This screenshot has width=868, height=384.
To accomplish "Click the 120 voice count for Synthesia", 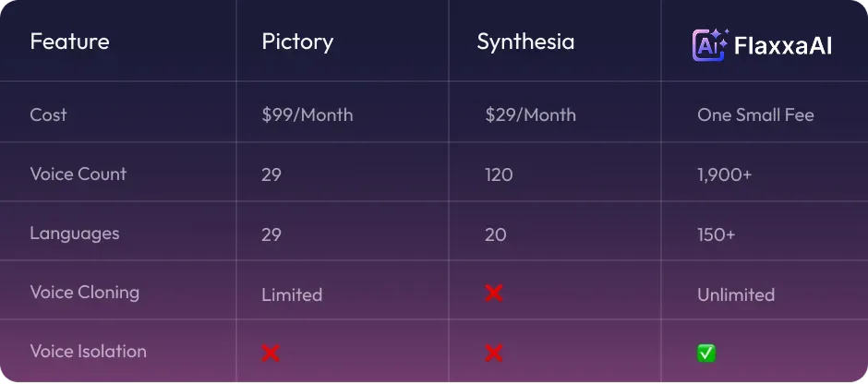I will [x=499, y=174].
